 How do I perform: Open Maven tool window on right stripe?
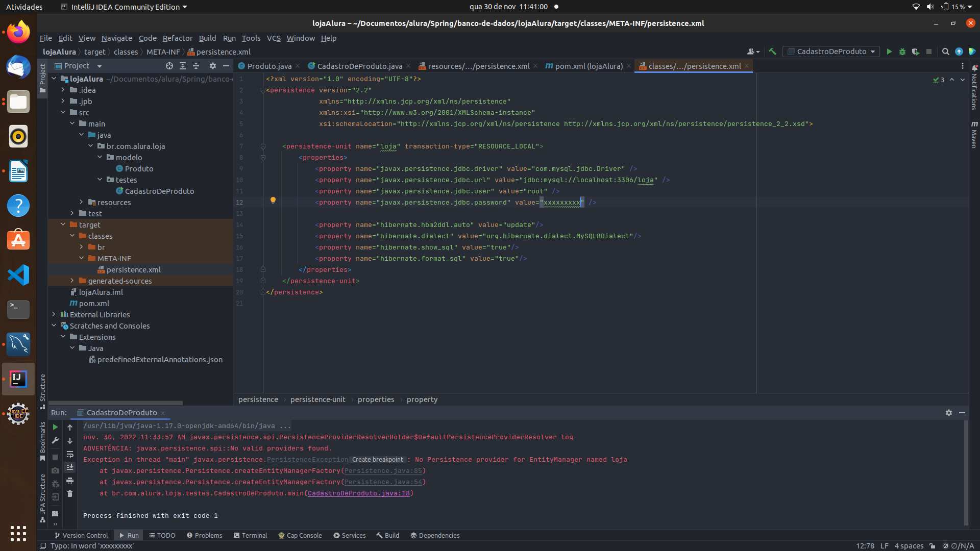(x=974, y=135)
